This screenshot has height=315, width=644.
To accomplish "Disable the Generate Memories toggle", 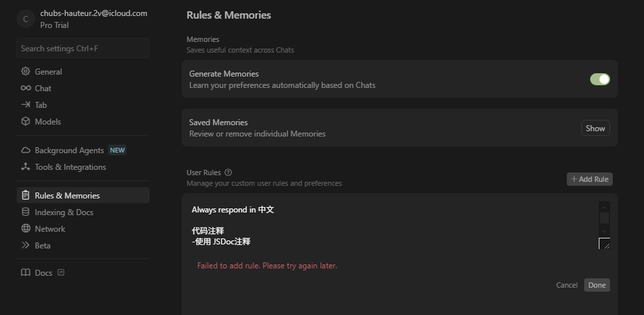I will (599, 79).
